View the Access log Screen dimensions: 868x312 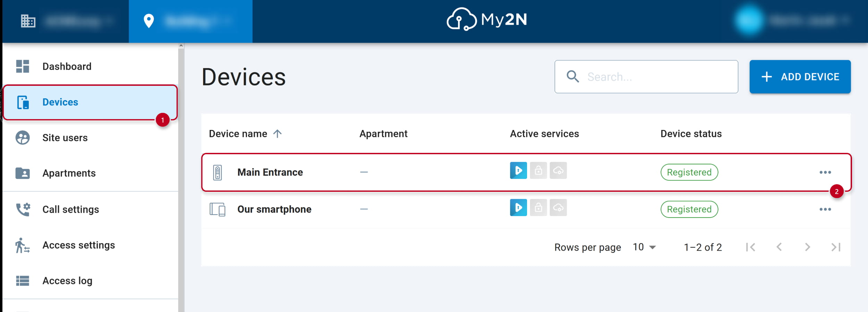90,280
